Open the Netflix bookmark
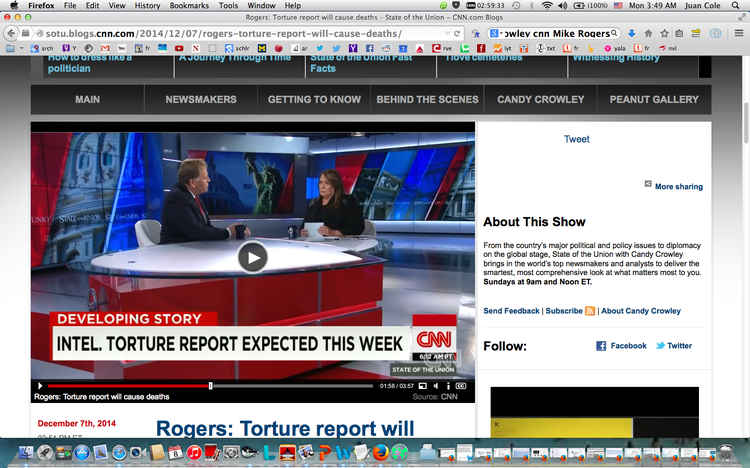The height and width of the screenshot is (468, 750). coord(196,48)
